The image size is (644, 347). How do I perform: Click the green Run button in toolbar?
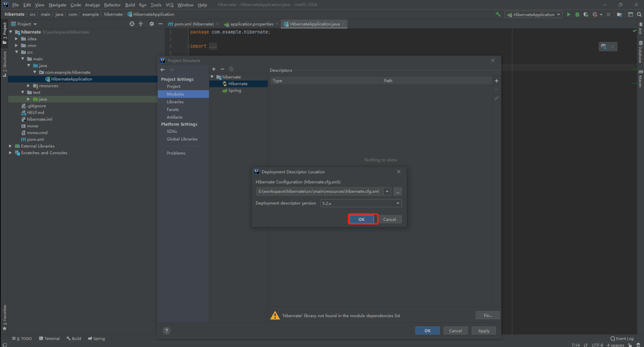click(x=568, y=14)
